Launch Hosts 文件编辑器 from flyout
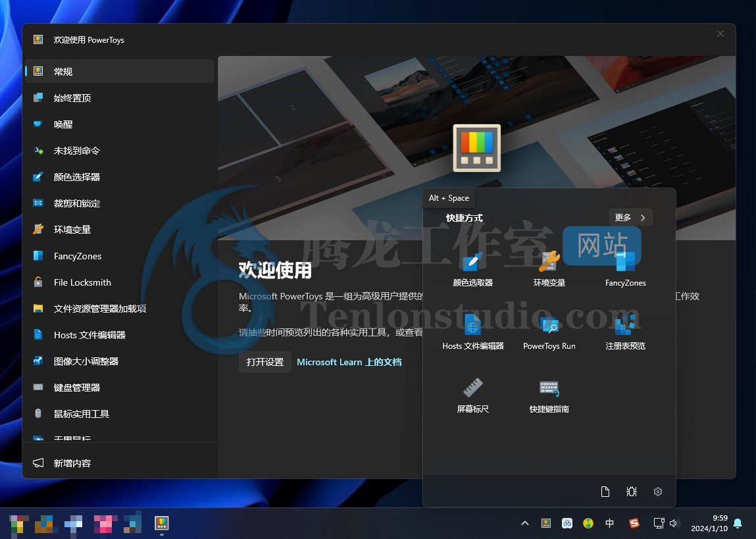The height and width of the screenshot is (539, 756). click(473, 332)
